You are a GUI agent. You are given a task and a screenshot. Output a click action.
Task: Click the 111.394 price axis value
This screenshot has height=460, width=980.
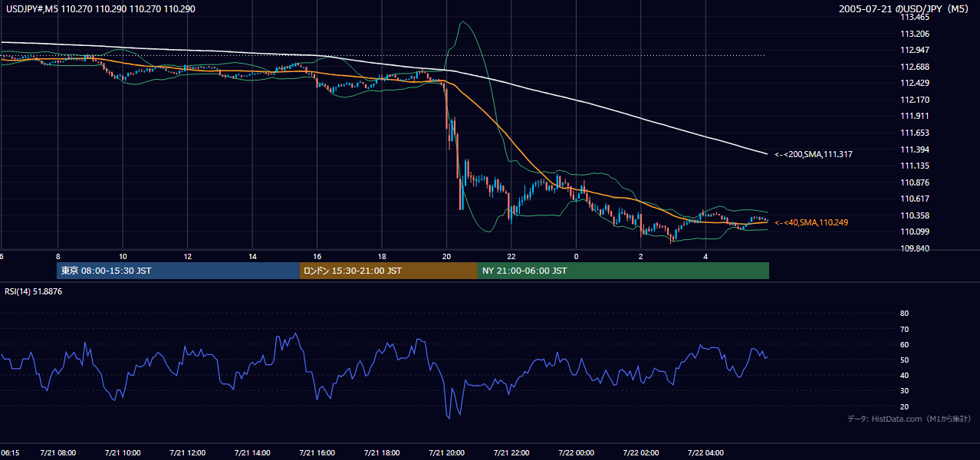click(915, 149)
